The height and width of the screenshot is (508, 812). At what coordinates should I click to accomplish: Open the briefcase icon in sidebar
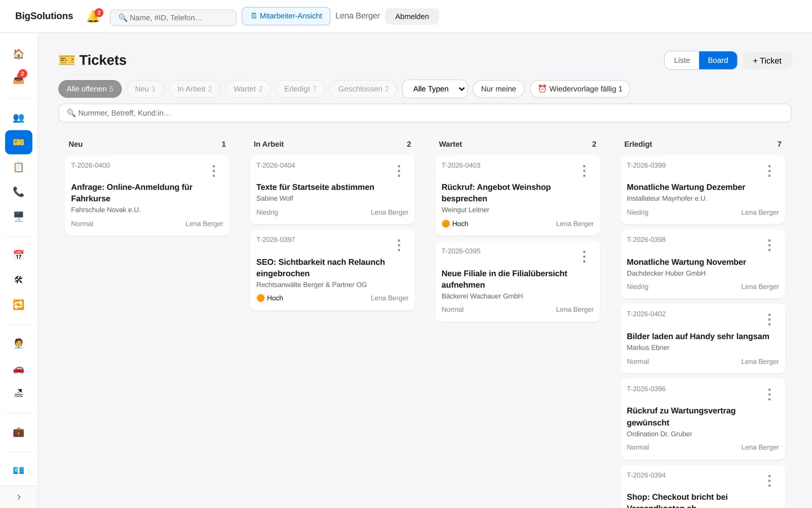pyautogui.click(x=19, y=432)
